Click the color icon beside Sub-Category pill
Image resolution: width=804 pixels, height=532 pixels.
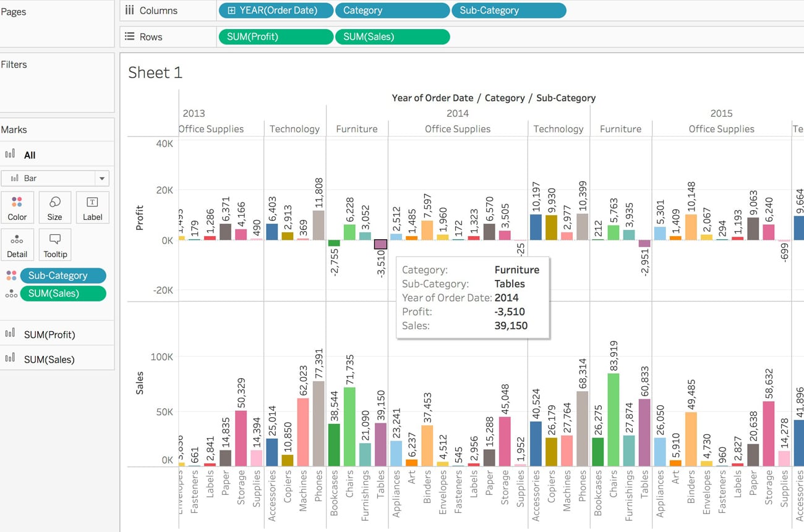coord(11,276)
